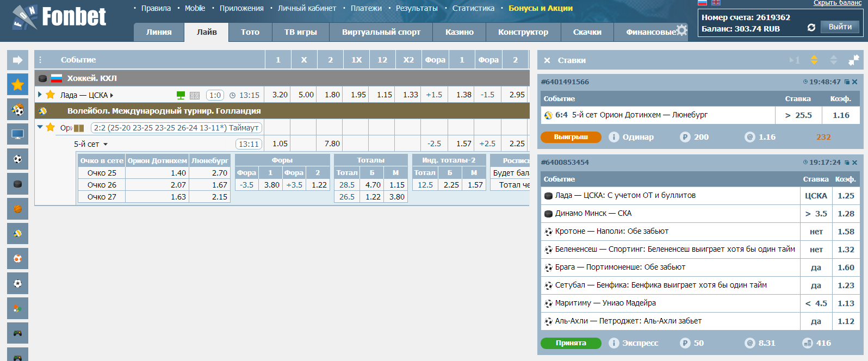
Task: Click the info icon beside Одинар
Action: [614, 137]
